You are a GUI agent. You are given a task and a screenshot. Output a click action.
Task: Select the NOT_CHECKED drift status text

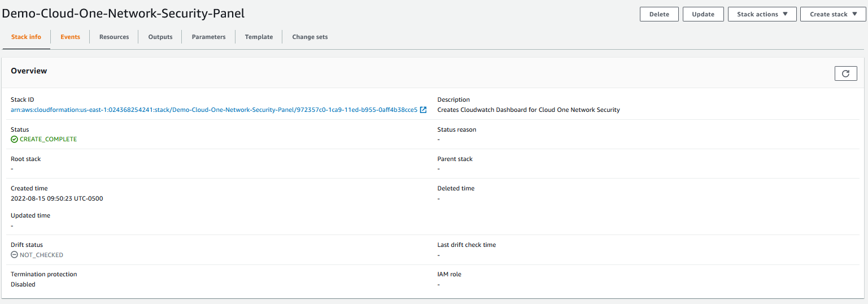(41, 255)
